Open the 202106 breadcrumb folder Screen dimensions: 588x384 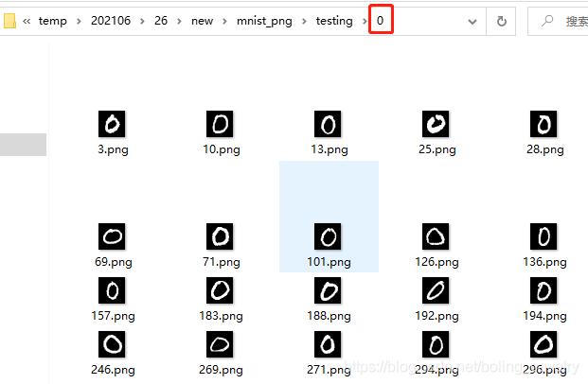click(111, 20)
